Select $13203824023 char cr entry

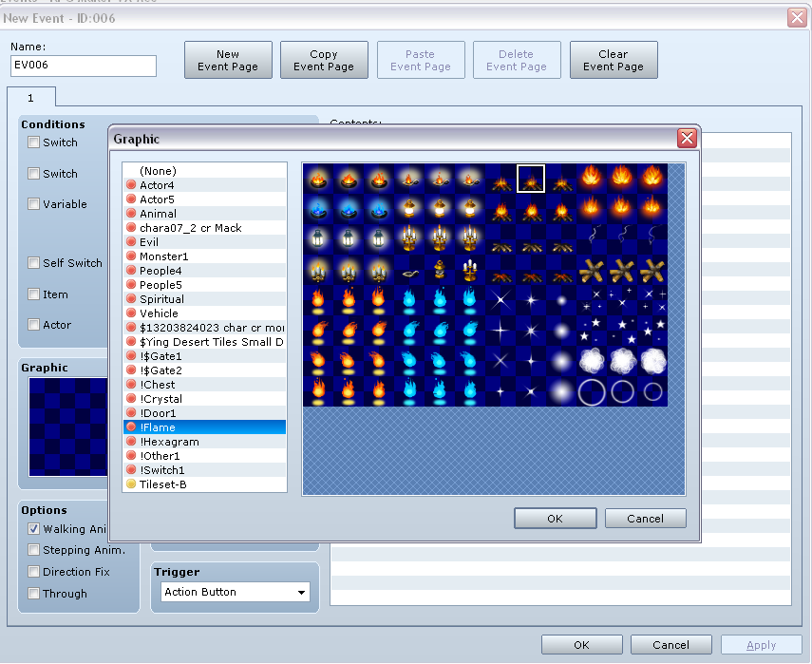click(204, 328)
